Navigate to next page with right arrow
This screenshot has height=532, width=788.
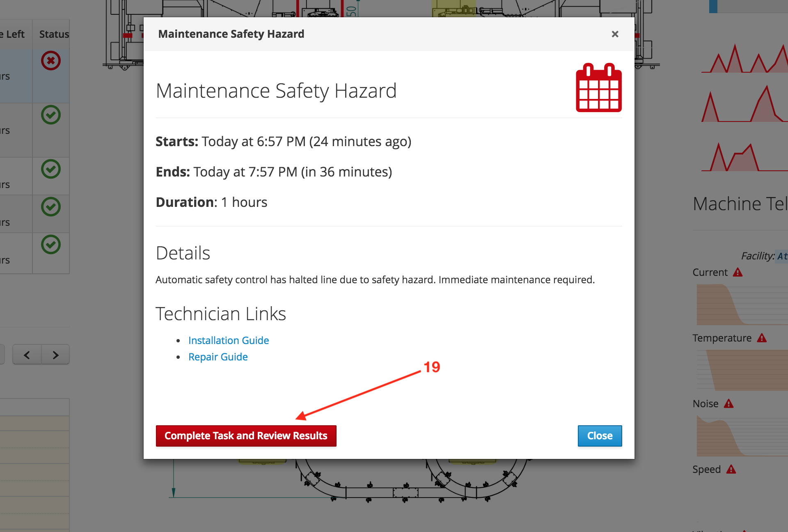tap(55, 355)
